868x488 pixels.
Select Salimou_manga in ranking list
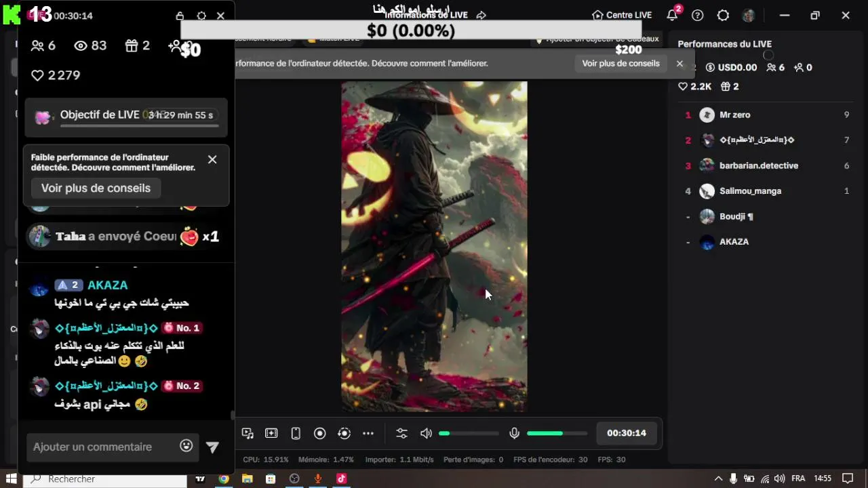tap(766, 191)
